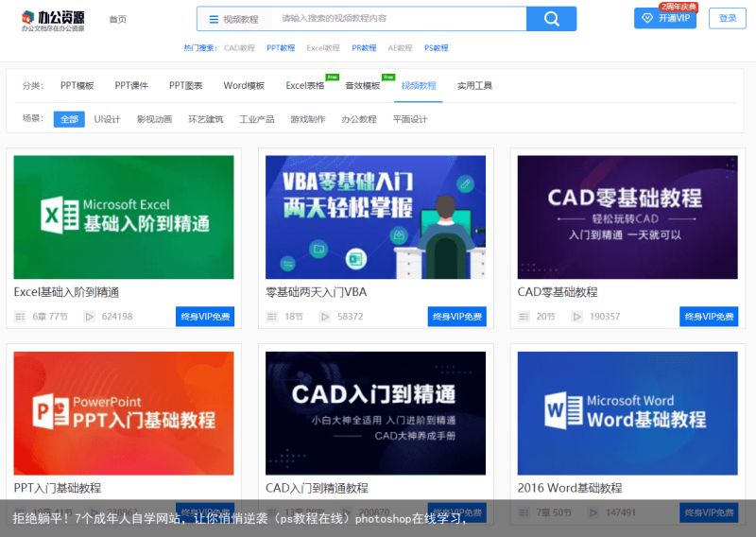Click the 2016 Word基础教程 title text
This screenshot has height=537, width=756.
pos(570,488)
